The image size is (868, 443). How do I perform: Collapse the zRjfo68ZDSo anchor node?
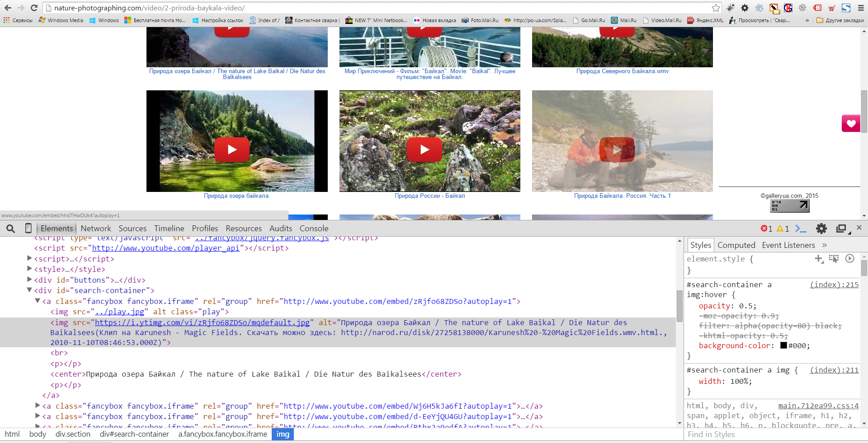pos(38,301)
